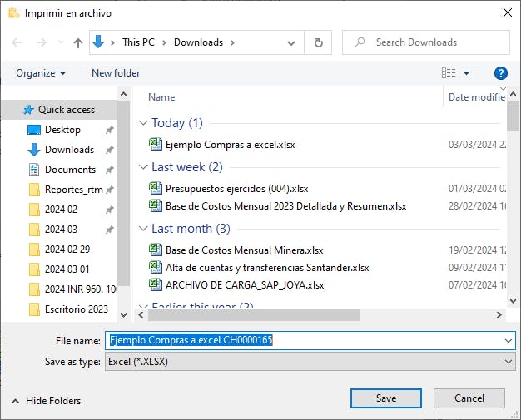Screen dimensions: 521x420
Task: Click file list scroll right arrow
Action: pos(499,314)
